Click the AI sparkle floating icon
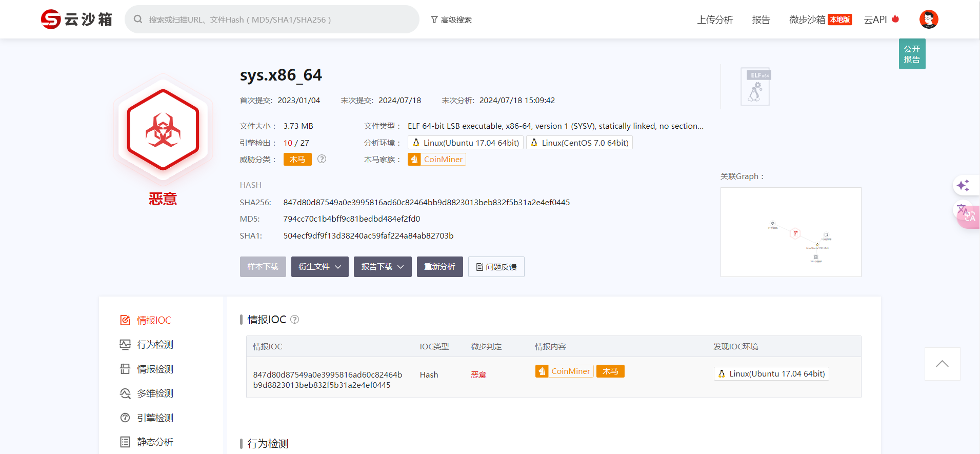The width and height of the screenshot is (980, 454). click(x=963, y=185)
